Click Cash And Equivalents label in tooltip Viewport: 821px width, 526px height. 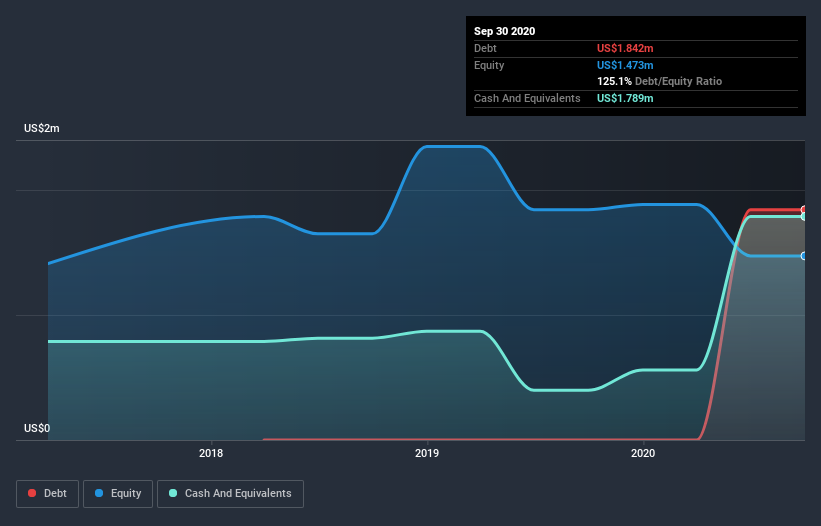(527, 98)
